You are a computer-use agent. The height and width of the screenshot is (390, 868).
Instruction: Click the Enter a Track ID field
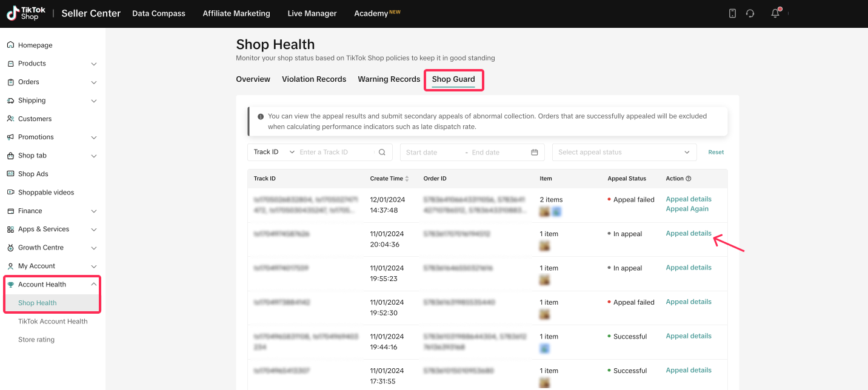coord(336,153)
